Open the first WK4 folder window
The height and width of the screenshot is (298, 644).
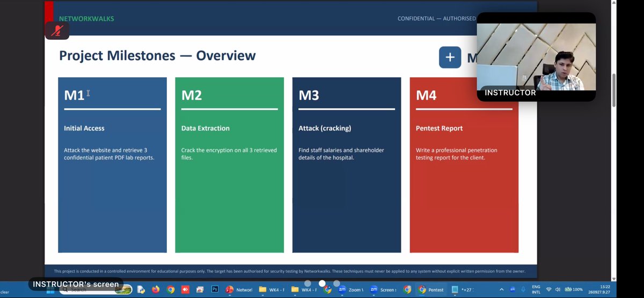(x=272, y=289)
